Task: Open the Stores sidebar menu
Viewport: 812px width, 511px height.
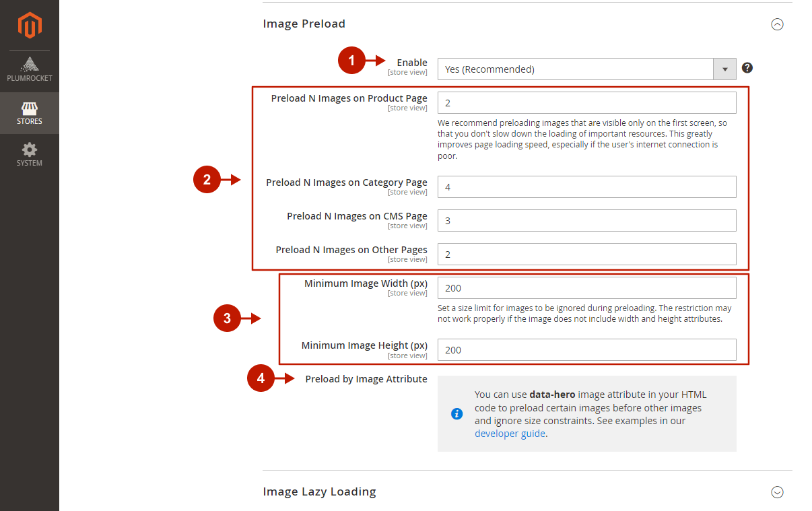Action: [x=30, y=113]
